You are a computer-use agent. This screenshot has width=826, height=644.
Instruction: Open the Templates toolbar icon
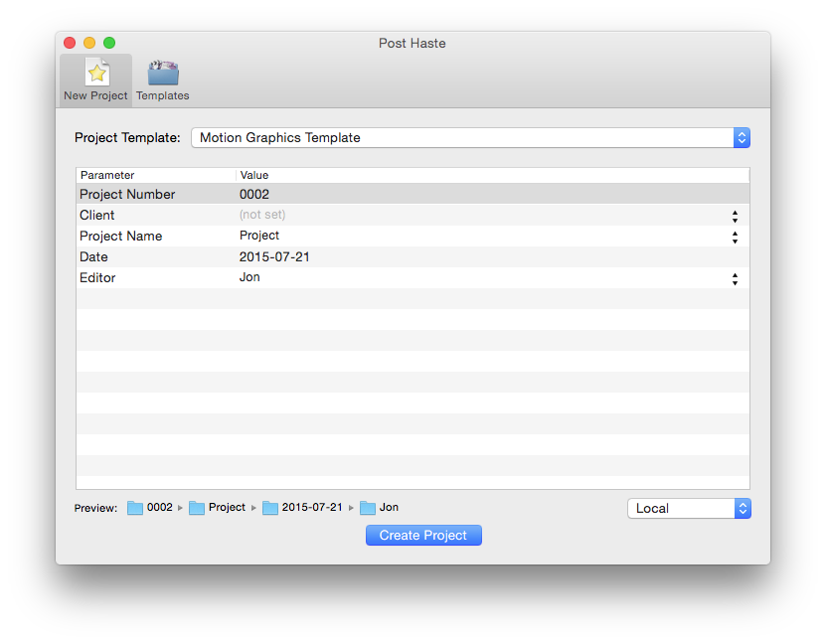click(162, 73)
